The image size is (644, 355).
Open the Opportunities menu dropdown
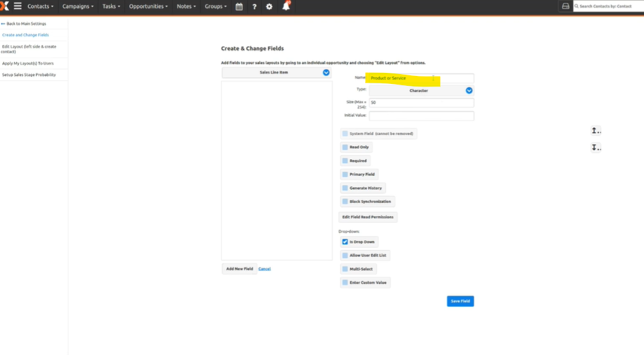tap(148, 6)
